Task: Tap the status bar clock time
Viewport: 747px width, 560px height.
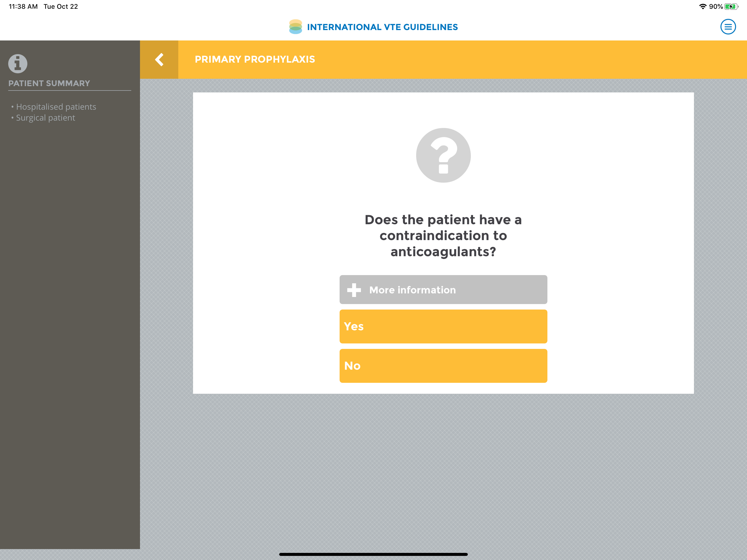Action: click(x=23, y=6)
